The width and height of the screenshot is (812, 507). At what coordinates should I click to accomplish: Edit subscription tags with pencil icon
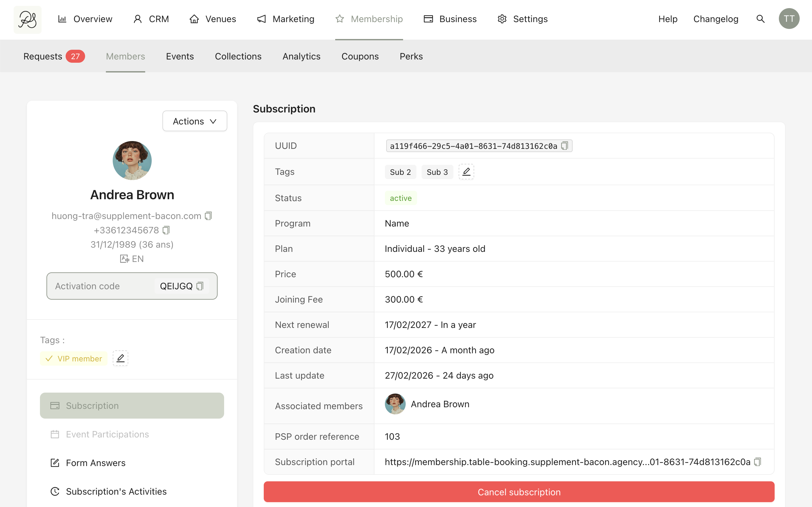pos(466,172)
